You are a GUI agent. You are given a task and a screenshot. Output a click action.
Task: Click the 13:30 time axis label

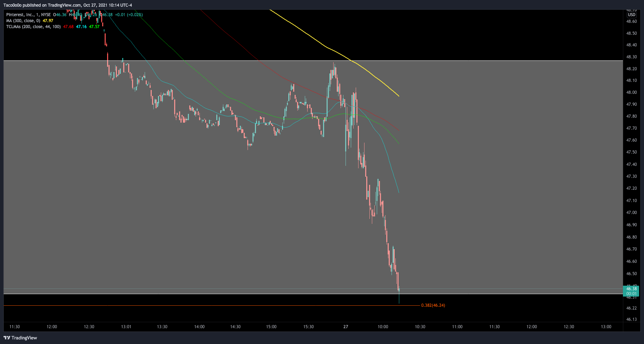coord(162,327)
